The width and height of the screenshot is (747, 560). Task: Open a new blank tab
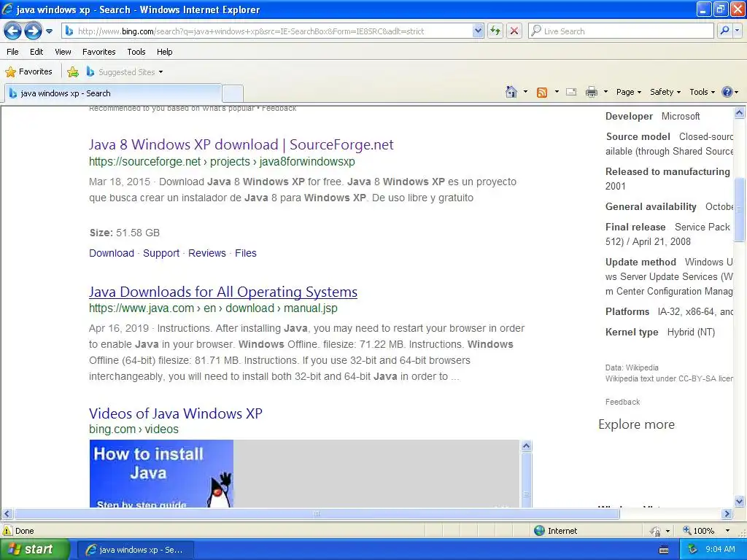(233, 93)
